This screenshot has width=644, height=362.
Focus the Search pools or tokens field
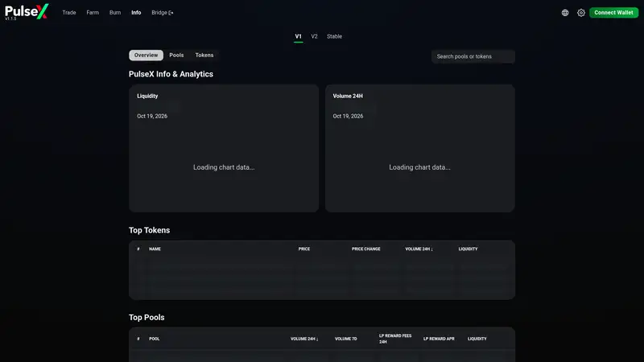[473, 56]
